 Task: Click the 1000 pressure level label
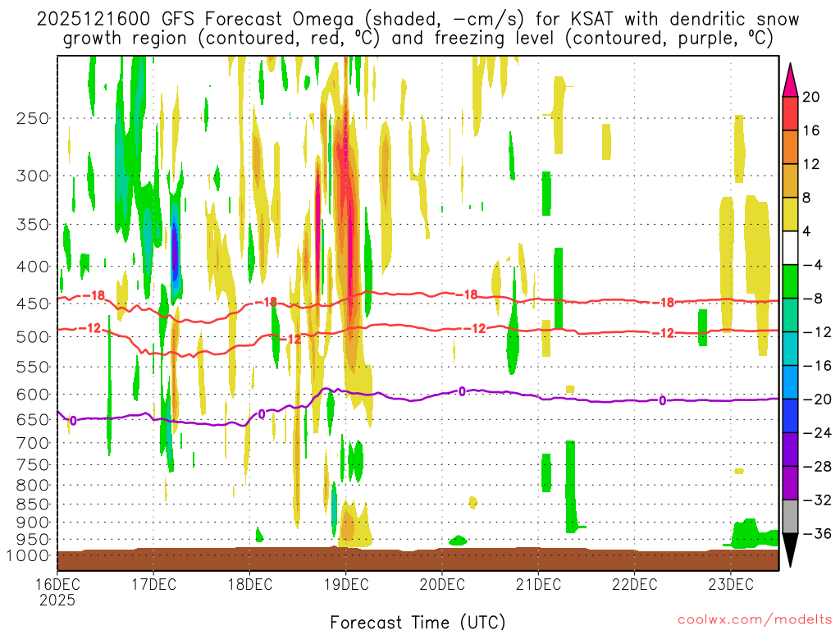29,555
